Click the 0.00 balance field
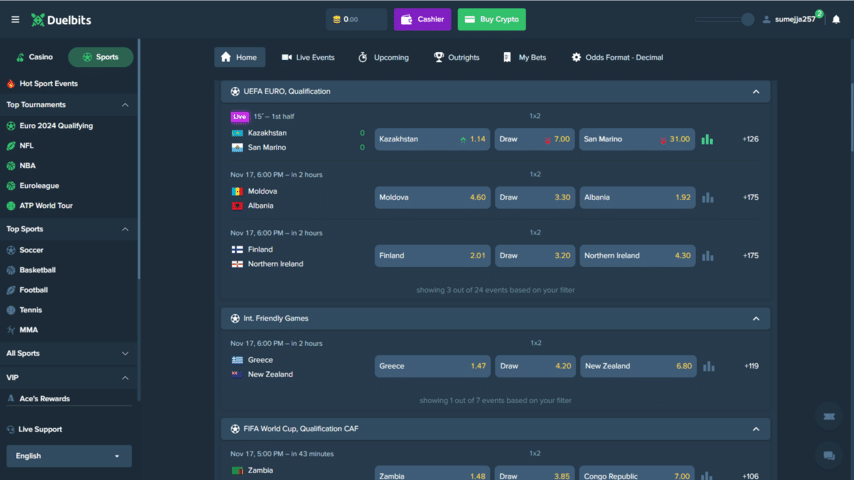This screenshot has width=854, height=480. click(356, 20)
